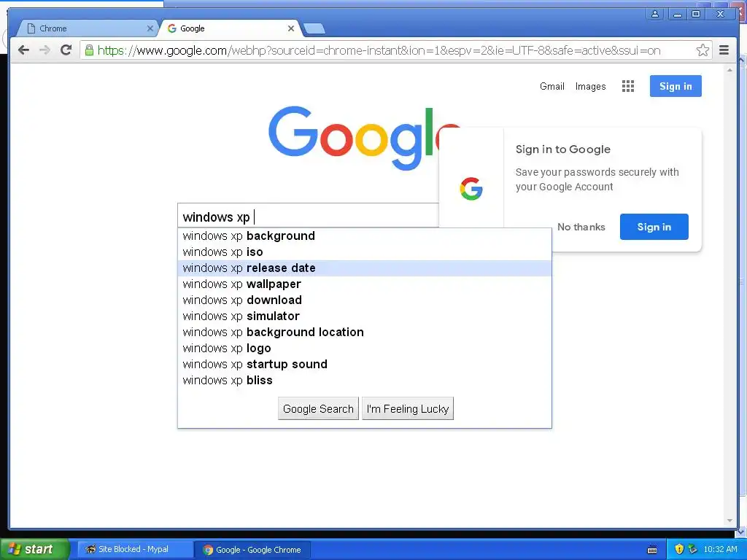This screenshot has width=747, height=560.
Task: Open Gmail link
Action: (x=551, y=86)
